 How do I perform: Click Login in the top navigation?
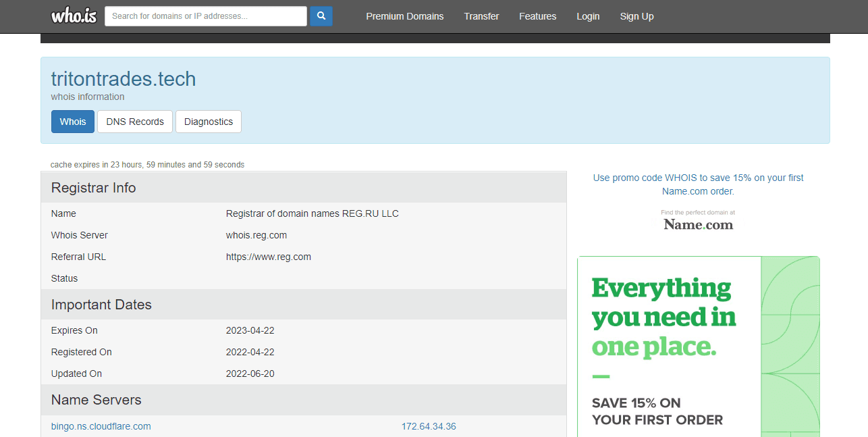(x=588, y=16)
